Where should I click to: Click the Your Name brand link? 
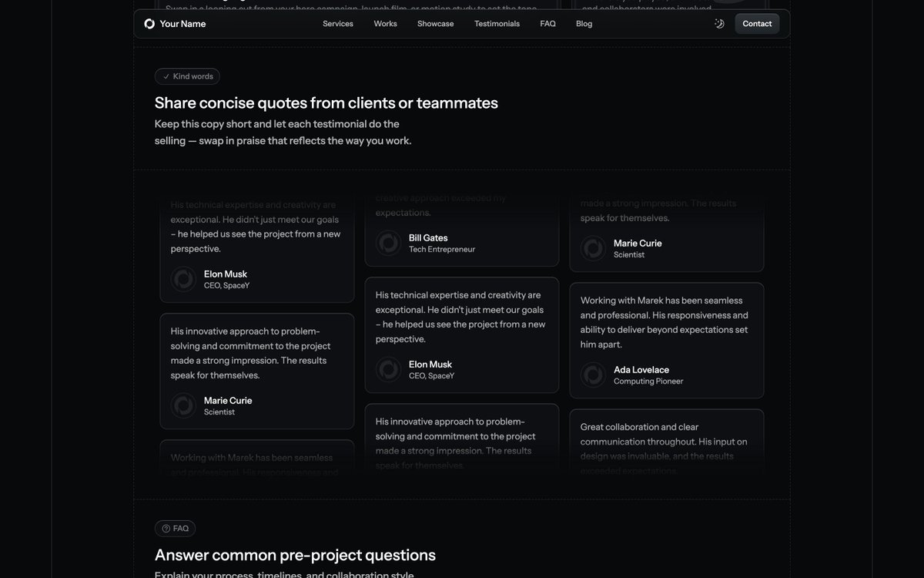point(176,24)
